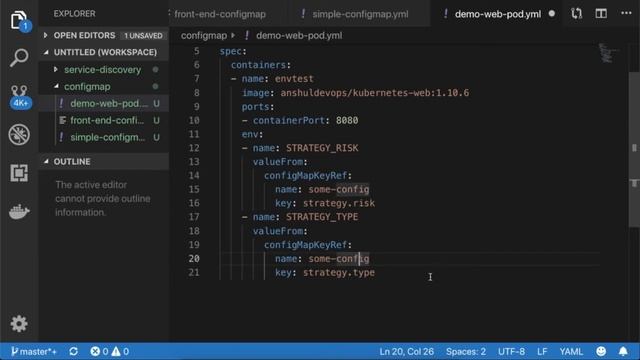Open simple-configm... file in explorer tree

click(107, 137)
